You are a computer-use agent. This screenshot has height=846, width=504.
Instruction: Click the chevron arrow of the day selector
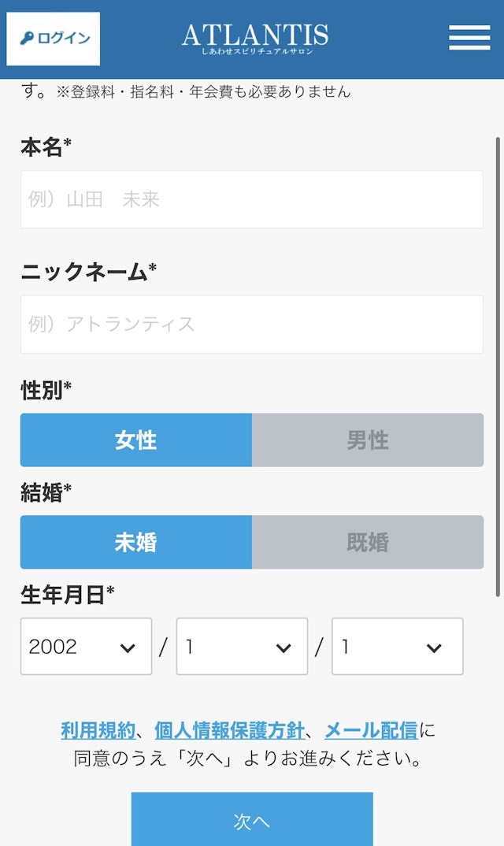point(434,647)
